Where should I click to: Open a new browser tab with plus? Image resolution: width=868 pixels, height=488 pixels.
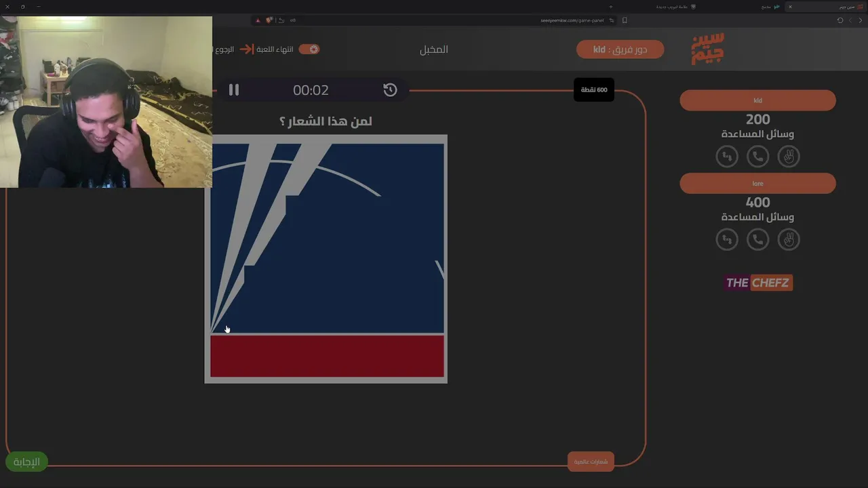click(x=610, y=7)
